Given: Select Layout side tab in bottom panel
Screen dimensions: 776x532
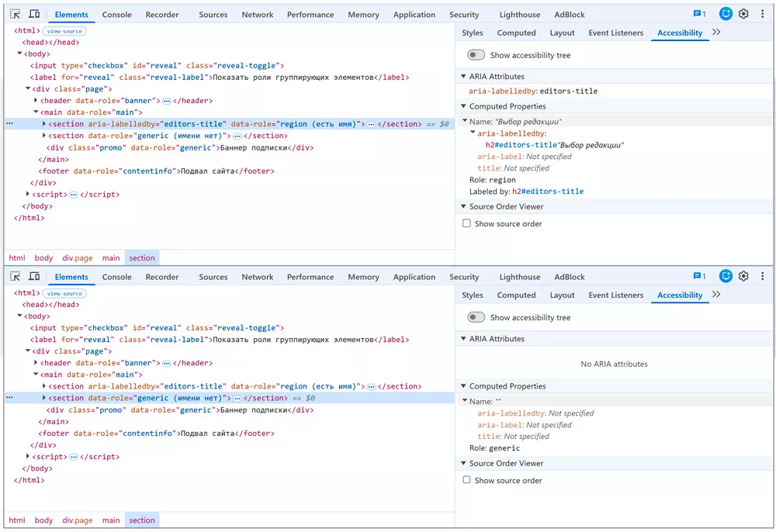Looking at the screenshot, I should coord(562,295).
